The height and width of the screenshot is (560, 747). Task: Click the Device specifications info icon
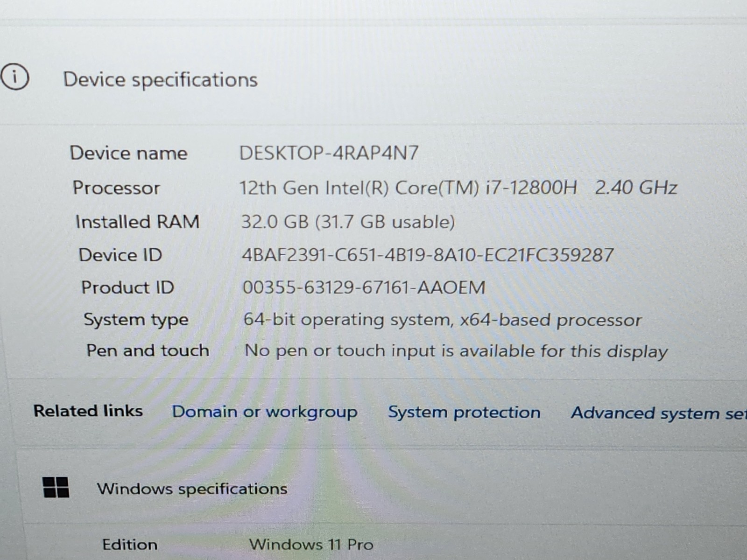point(15,77)
